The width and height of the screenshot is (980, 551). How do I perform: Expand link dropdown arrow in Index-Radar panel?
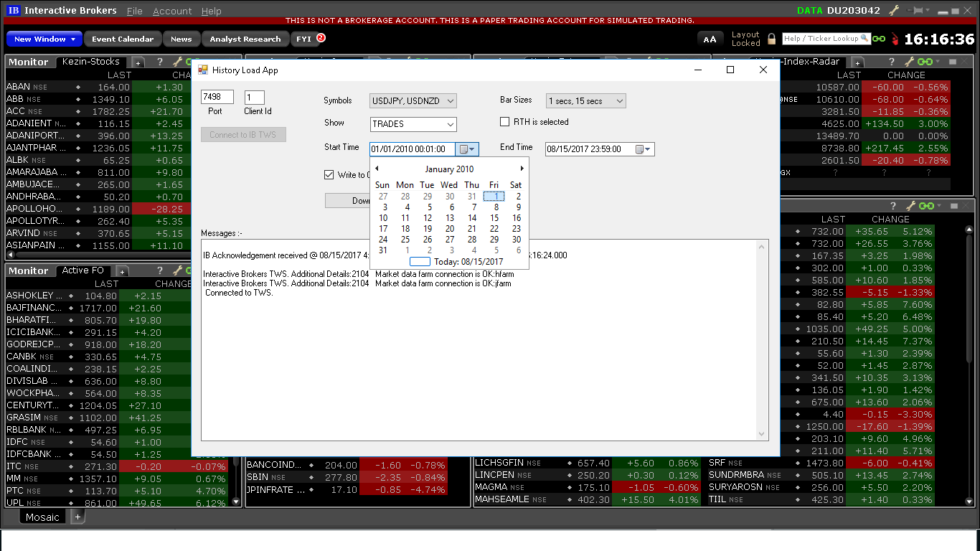click(937, 62)
